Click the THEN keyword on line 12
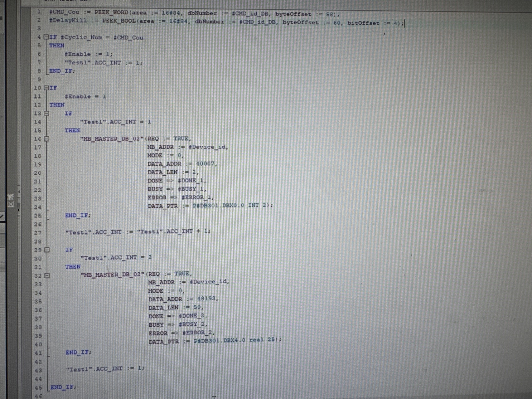The height and width of the screenshot is (399, 532). pyautogui.click(x=57, y=105)
